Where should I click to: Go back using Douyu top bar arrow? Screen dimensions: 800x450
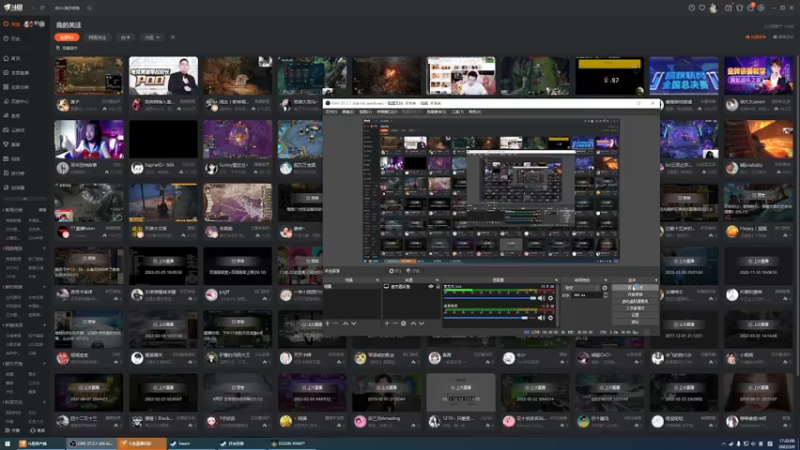pyautogui.click(x=33, y=8)
